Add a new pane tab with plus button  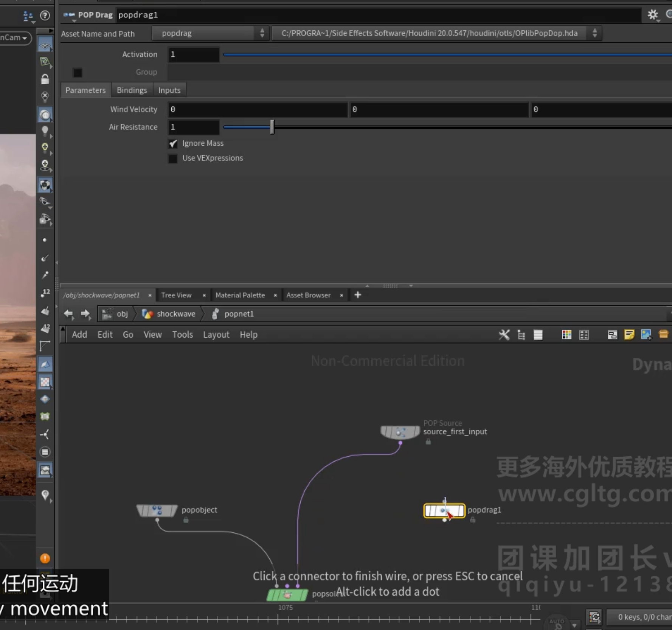358,295
